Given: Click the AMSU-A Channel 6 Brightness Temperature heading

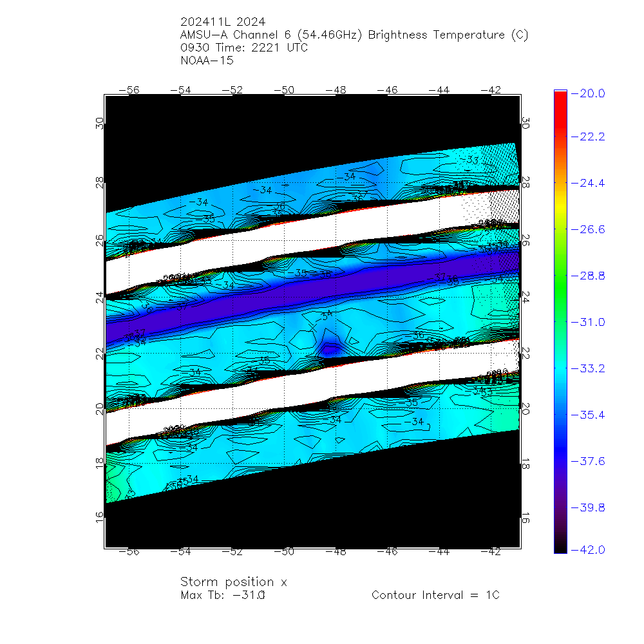Looking at the screenshot, I should click(x=354, y=35).
